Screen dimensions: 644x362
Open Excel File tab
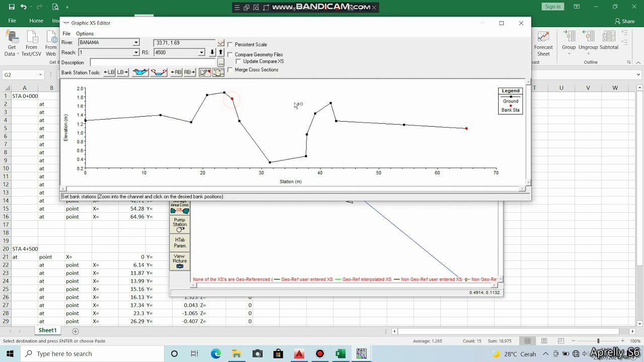pos(12,21)
